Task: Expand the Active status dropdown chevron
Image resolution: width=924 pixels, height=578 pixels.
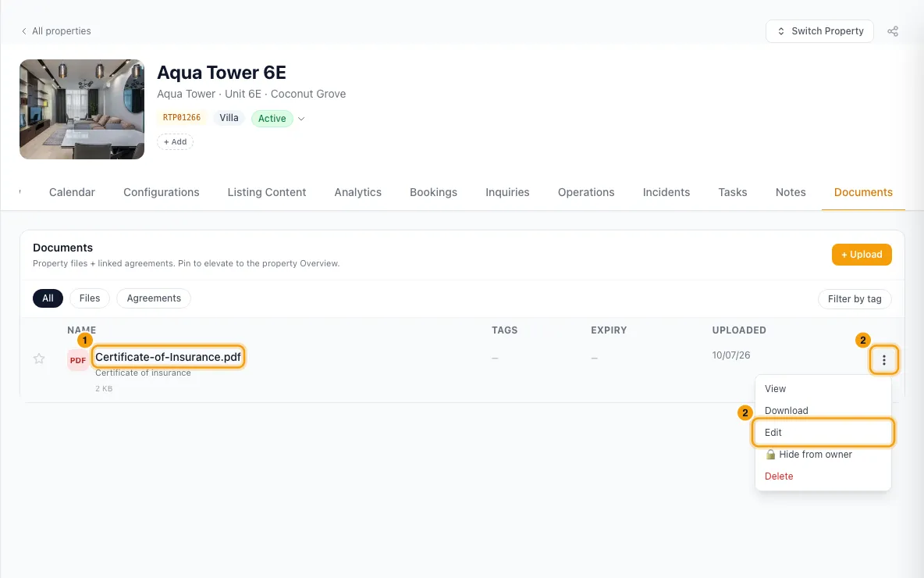Action: pos(301,119)
